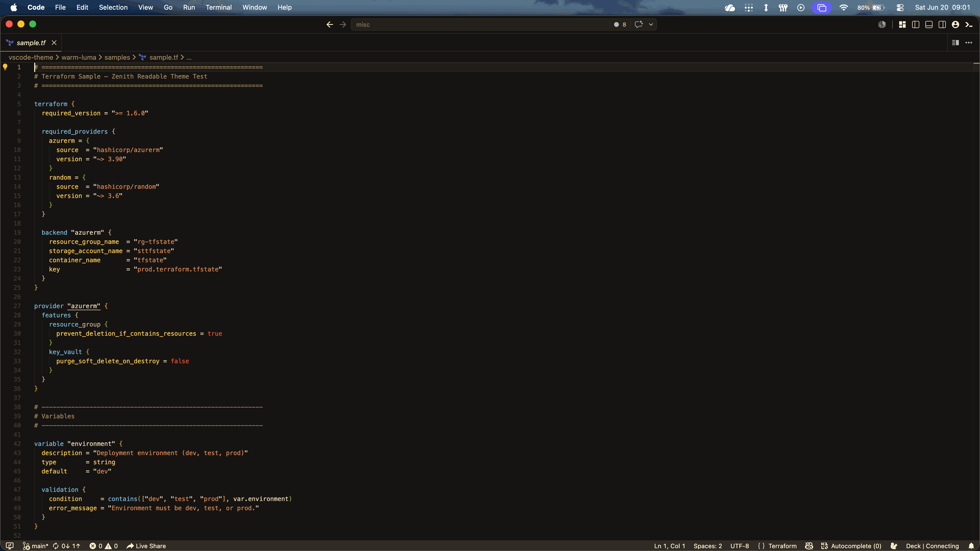Image resolution: width=980 pixels, height=551 pixels.
Task: Close the sample.tf tab
Action: (54, 43)
